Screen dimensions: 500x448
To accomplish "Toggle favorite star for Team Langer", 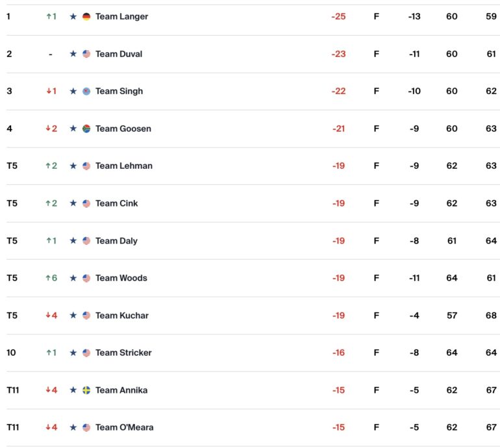I will tap(73, 16).
